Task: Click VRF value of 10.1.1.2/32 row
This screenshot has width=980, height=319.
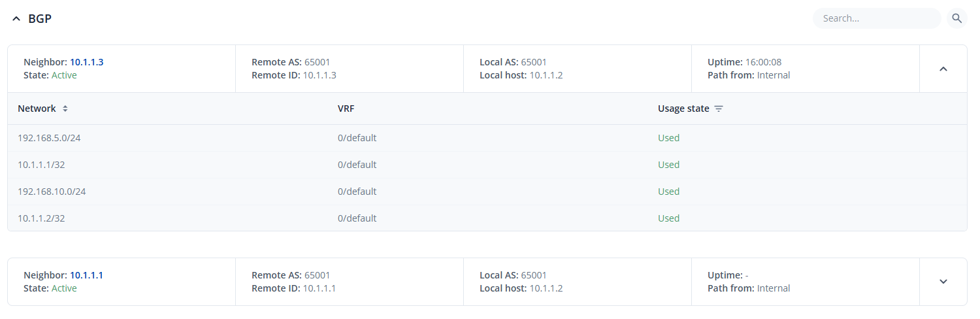Action: [x=357, y=218]
